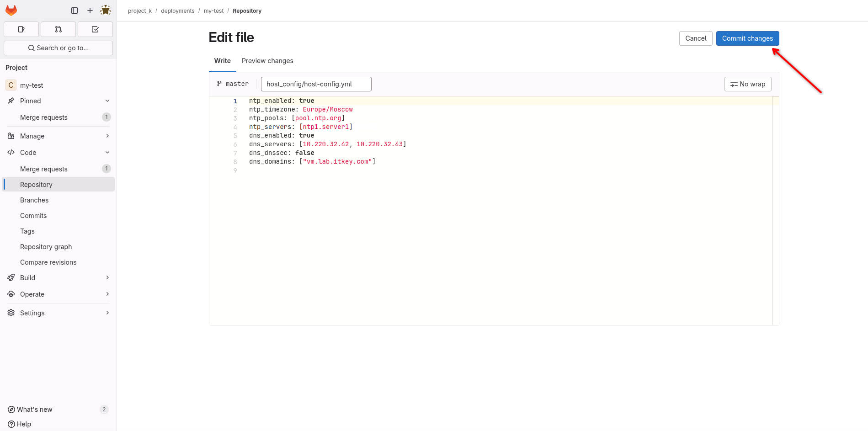Viewport: 868px width, 431px height.
Task: Click the plus create-new icon
Action: click(90, 11)
